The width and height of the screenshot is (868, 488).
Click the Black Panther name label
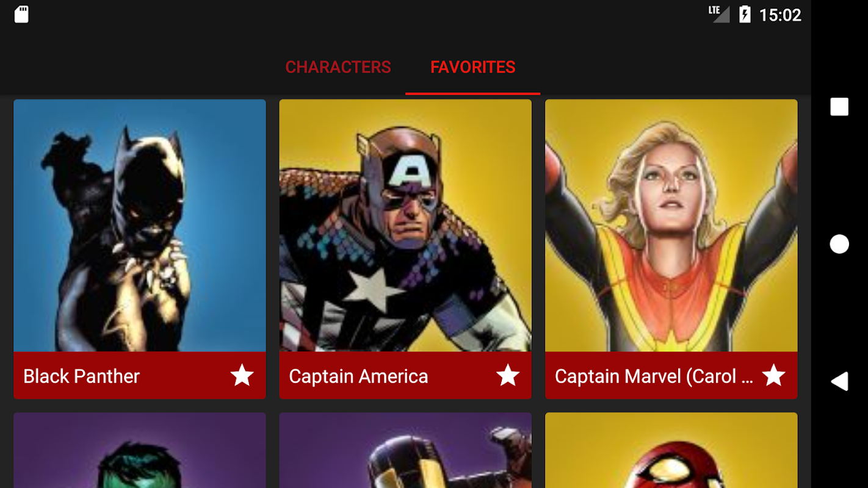click(82, 376)
